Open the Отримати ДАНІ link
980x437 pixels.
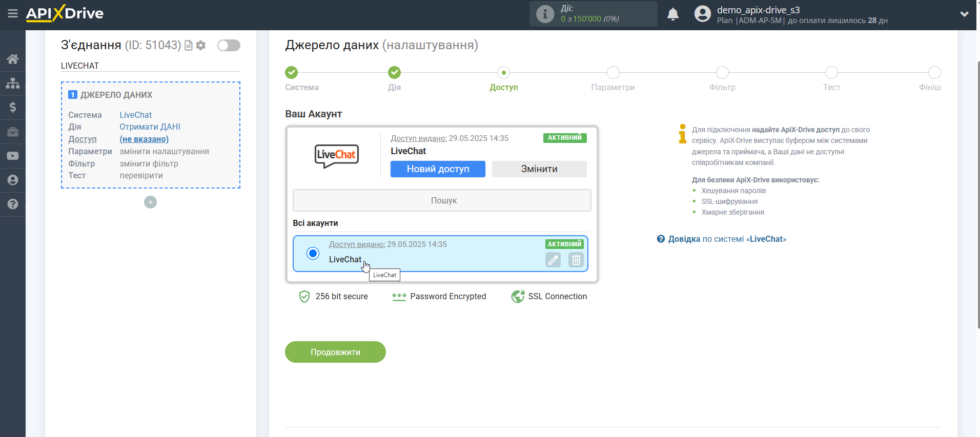point(150,127)
